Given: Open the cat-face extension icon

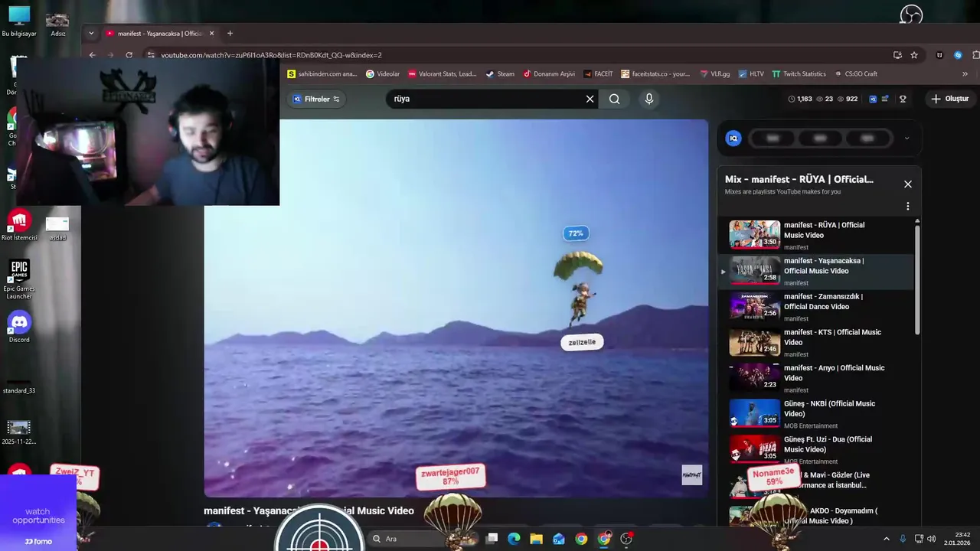Looking at the screenshot, I should pos(939,55).
